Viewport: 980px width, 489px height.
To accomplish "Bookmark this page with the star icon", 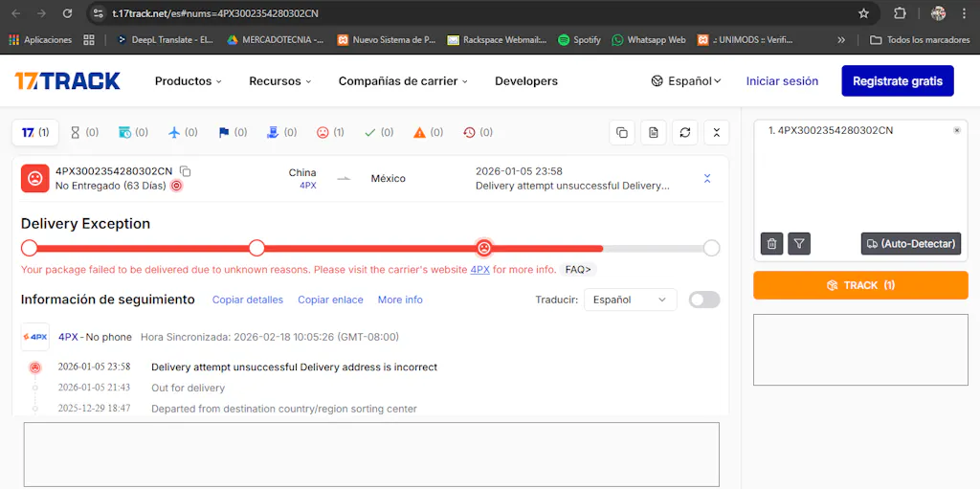I will (863, 13).
